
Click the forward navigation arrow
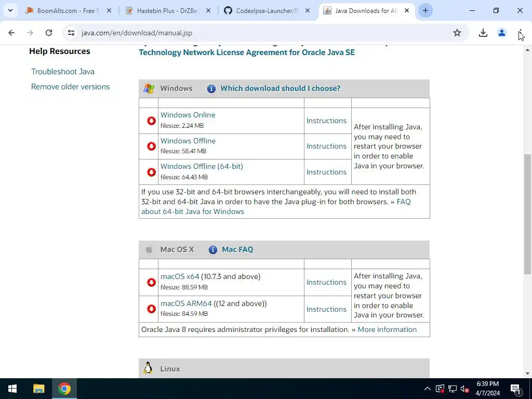[30, 33]
